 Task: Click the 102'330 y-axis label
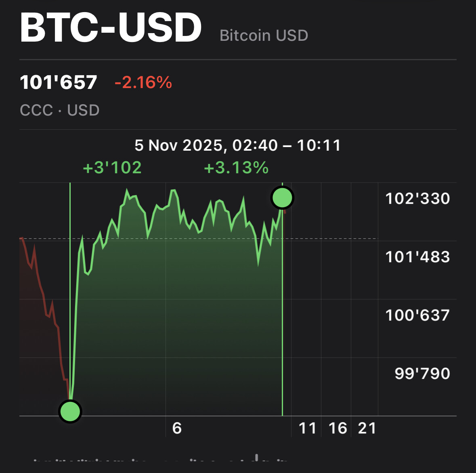(x=417, y=199)
